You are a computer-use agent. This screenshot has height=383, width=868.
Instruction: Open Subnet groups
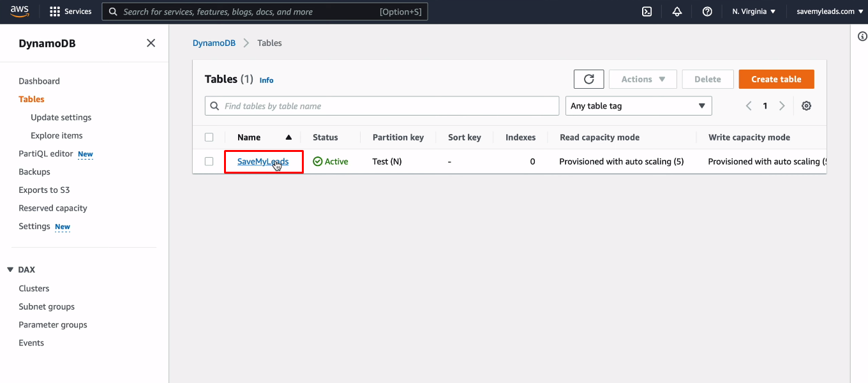pyautogui.click(x=47, y=306)
